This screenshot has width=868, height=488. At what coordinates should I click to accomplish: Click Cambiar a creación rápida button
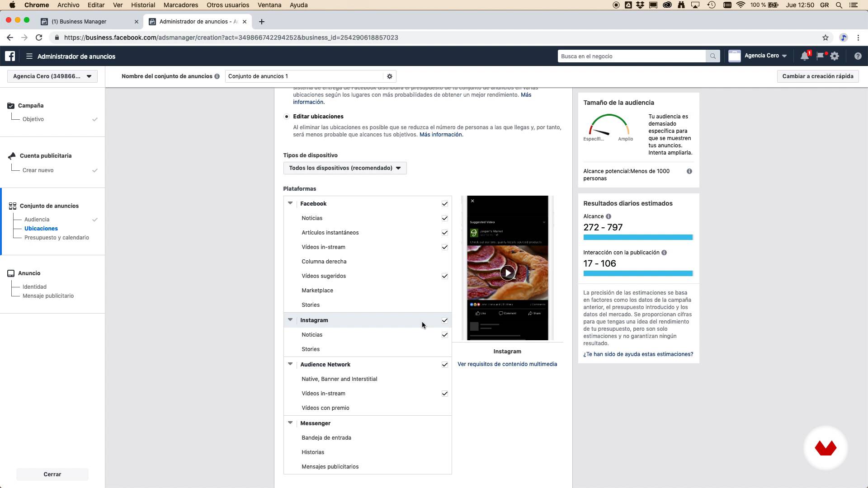pyautogui.click(x=817, y=76)
